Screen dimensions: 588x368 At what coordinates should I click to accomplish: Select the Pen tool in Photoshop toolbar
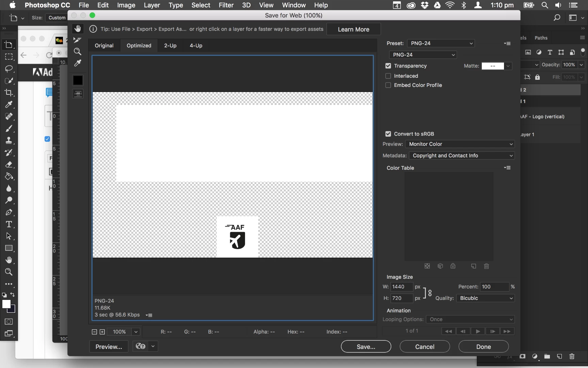click(x=9, y=212)
